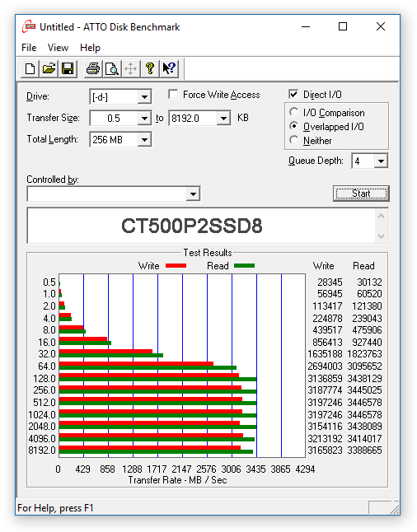This screenshot has width=417, height=532.
Task: Select the Neither radio button
Action: tap(293, 140)
